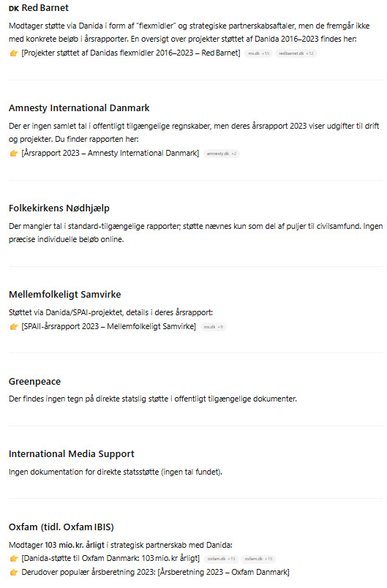The width and height of the screenshot is (387, 588).
Task: Open the second oxfam.dk +15 source chip
Action: pyautogui.click(x=258, y=559)
